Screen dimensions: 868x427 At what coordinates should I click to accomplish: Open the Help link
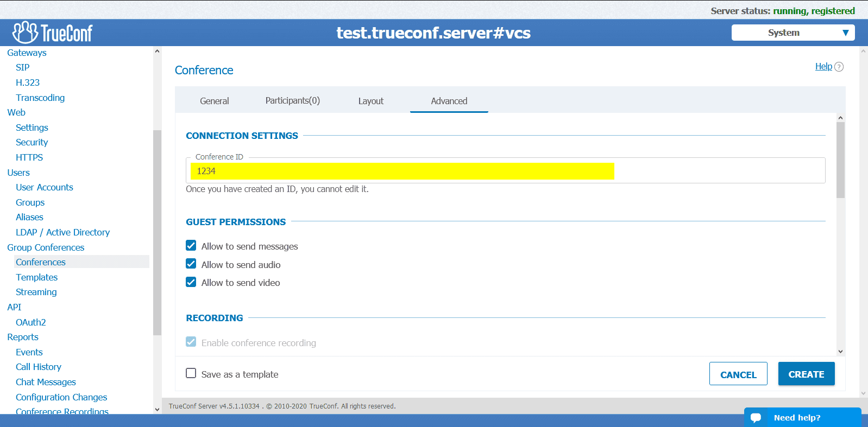pyautogui.click(x=823, y=66)
